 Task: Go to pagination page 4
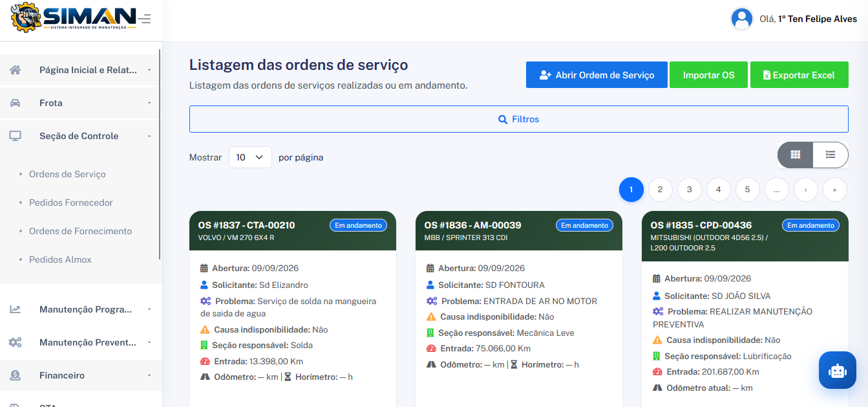coord(719,190)
